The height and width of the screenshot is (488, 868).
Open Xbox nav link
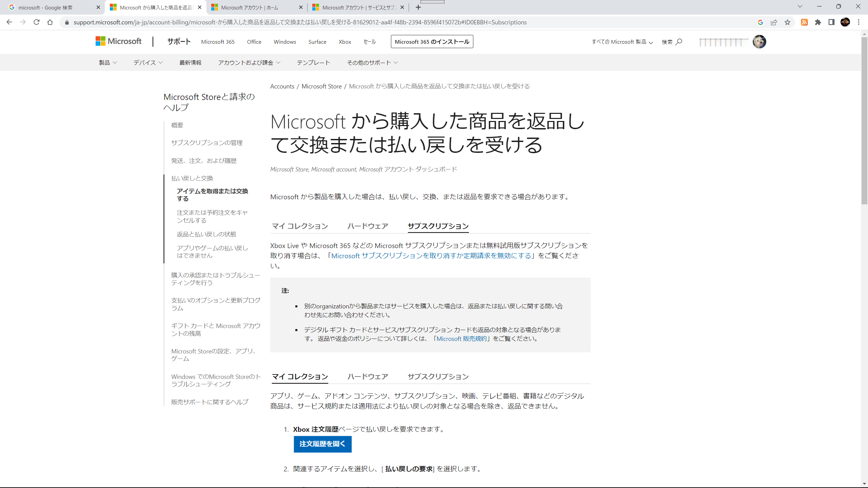coord(345,42)
